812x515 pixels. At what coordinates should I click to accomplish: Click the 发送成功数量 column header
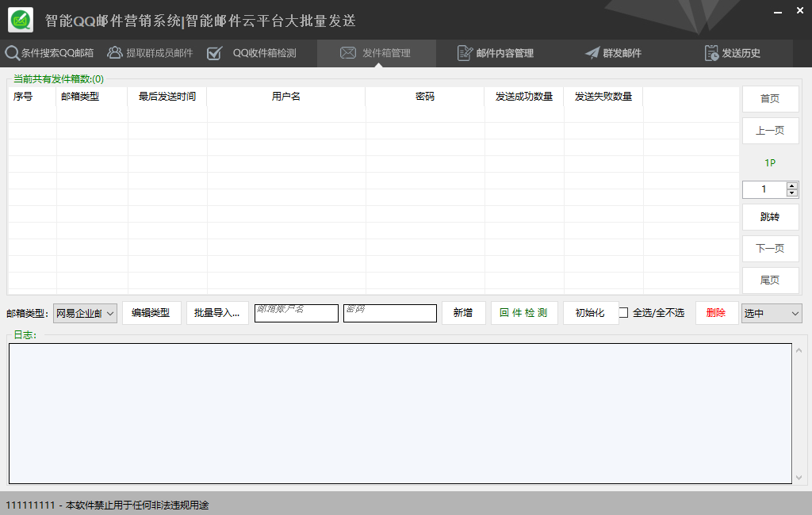pos(524,97)
